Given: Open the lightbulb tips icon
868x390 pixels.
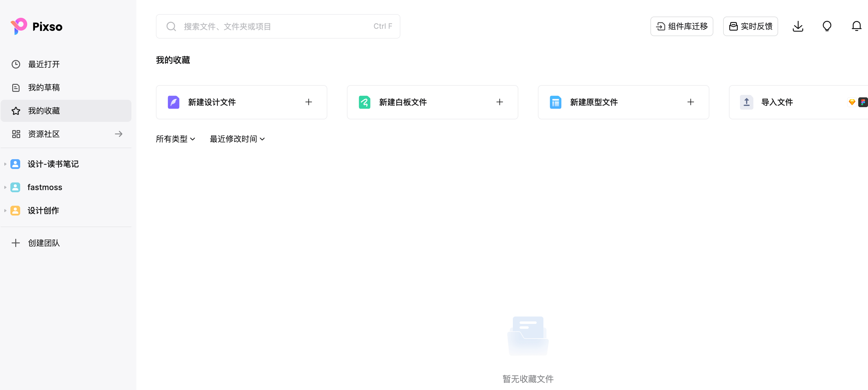Looking at the screenshot, I should (827, 26).
